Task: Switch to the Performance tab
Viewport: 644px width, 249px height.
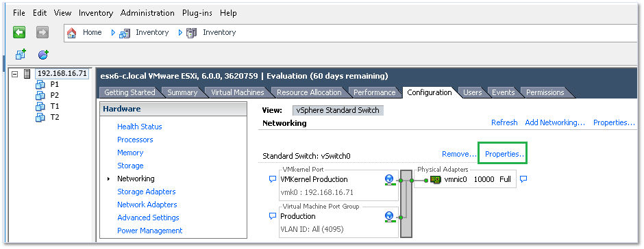Action: (x=374, y=93)
